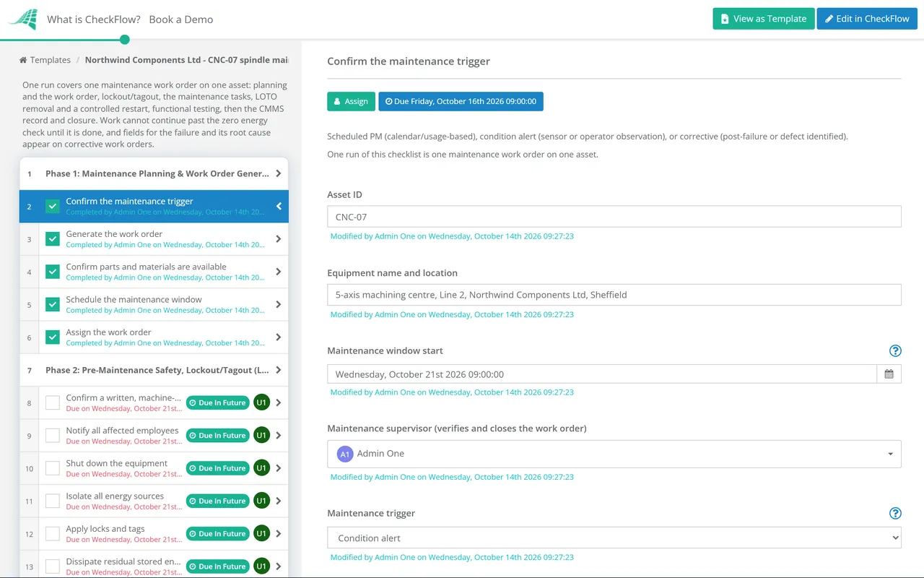The height and width of the screenshot is (578, 924).
Task: Click U1 avatar on Isolate all energy sources
Action: (x=261, y=501)
